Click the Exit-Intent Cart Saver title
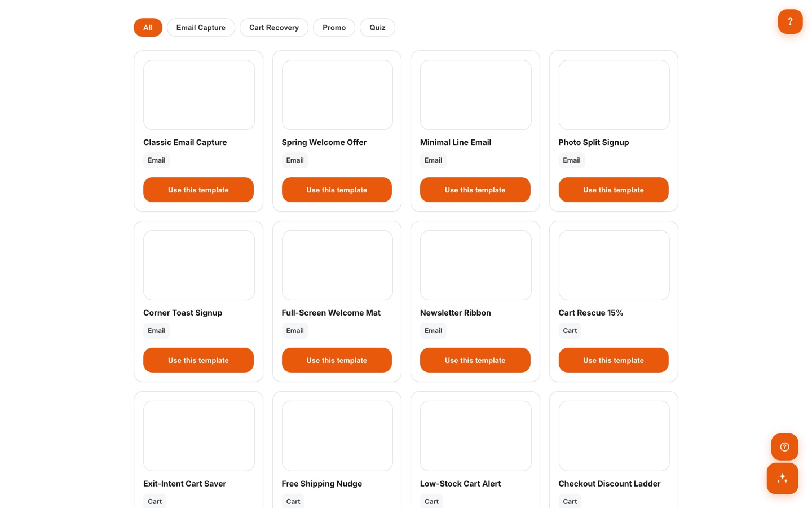The image size is (812, 508). [184, 484]
